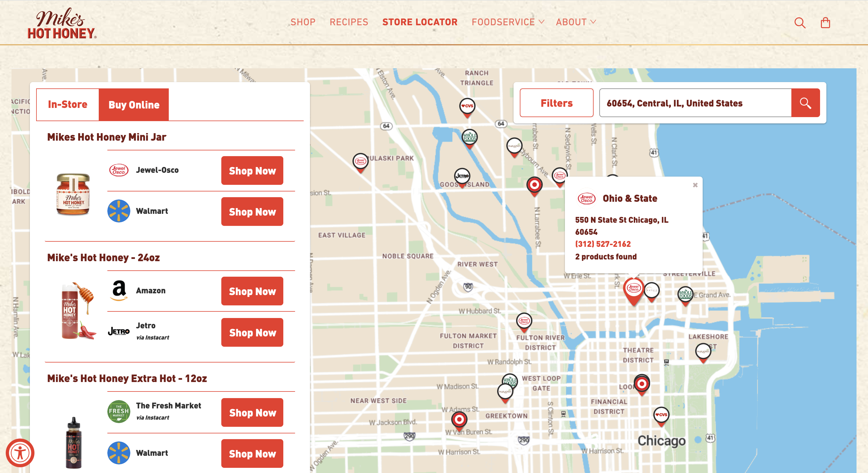The height and width of the screenshot is (473, 868).
Task: Close the Ohio & State store popup
Action: 695,185
